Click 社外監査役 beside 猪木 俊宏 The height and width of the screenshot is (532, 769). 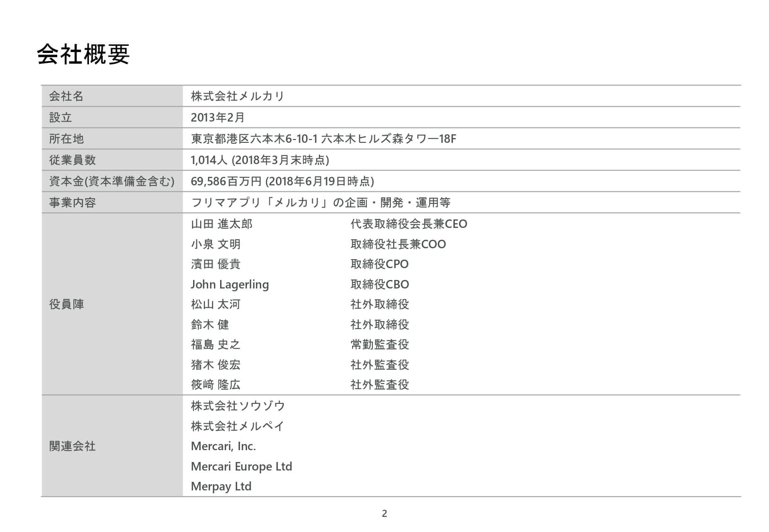(380, 365)
